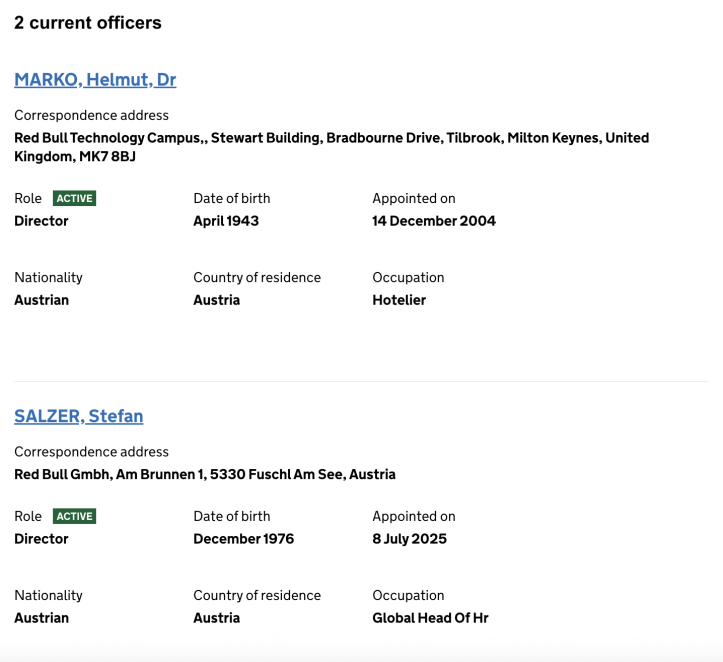Click the ACTIVE badge for Helmut Marko

75,198
